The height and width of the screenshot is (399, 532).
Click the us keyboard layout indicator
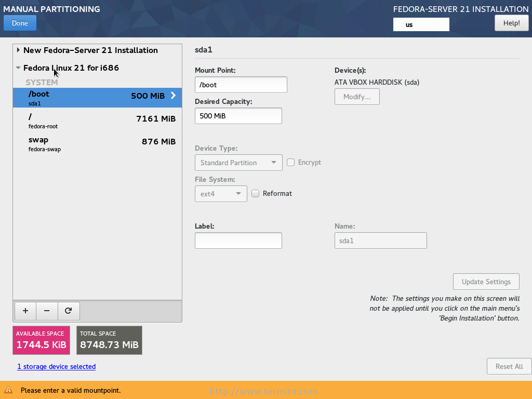pyautogui.click(x=421, y=24)
